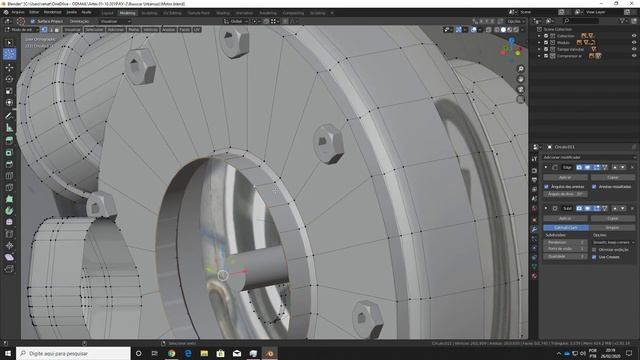This screenshot has height=360, width=640.
Task: Toggle the camera view gizmo button
Action: (x=520, y=89)
